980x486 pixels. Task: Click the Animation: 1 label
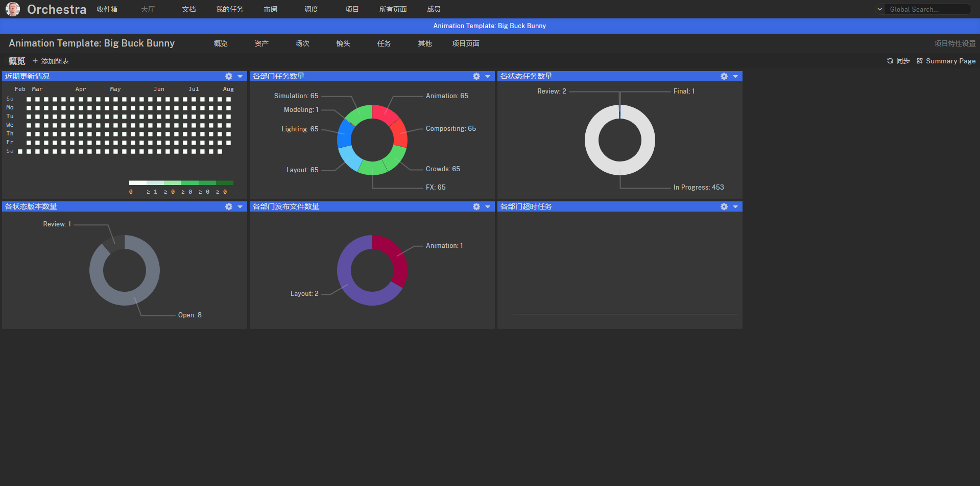tap(444, 245)
